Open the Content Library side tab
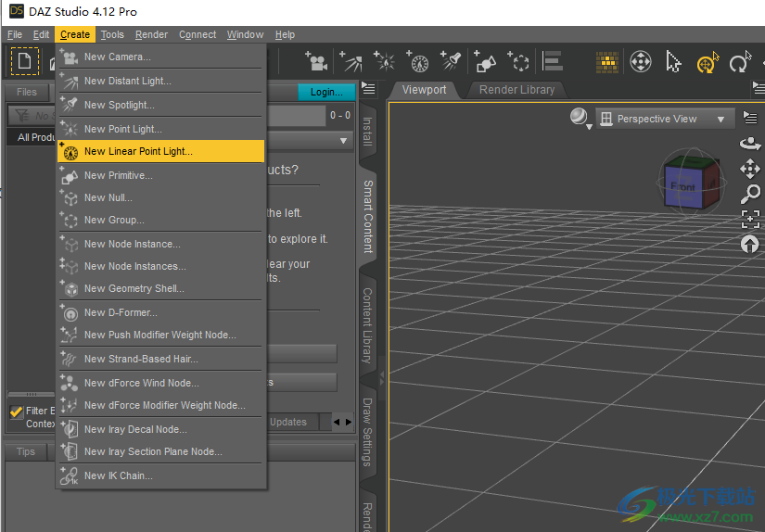The image size is (765, 532). point(367,325)
